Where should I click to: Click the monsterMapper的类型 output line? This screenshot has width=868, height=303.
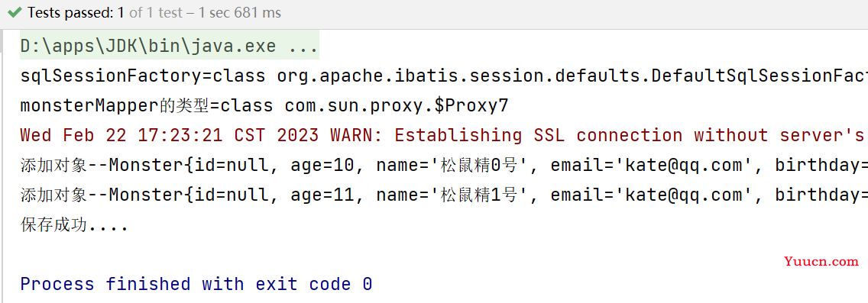[264, 105]
